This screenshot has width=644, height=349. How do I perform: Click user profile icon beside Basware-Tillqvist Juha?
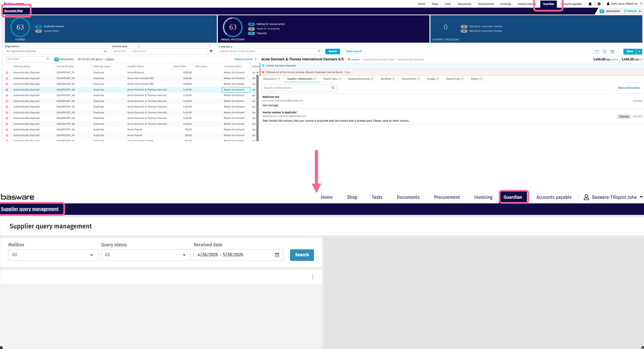586,197
